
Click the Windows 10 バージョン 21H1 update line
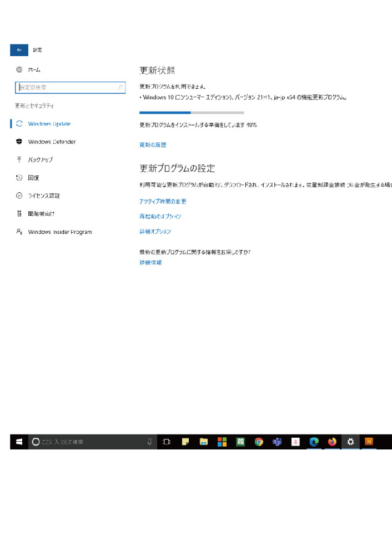(x=243, y=97)
